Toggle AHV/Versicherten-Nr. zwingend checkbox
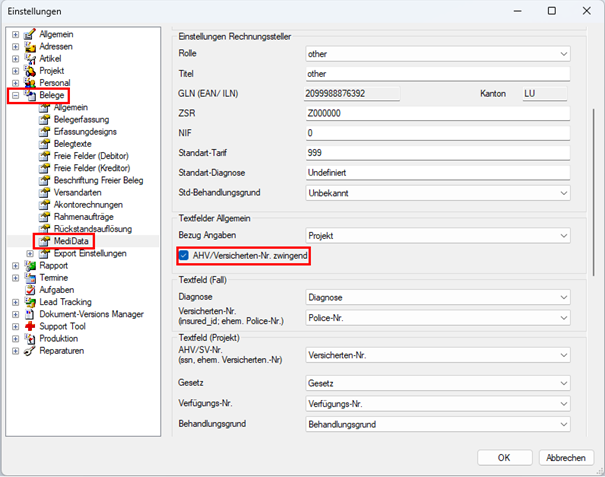 184,255
